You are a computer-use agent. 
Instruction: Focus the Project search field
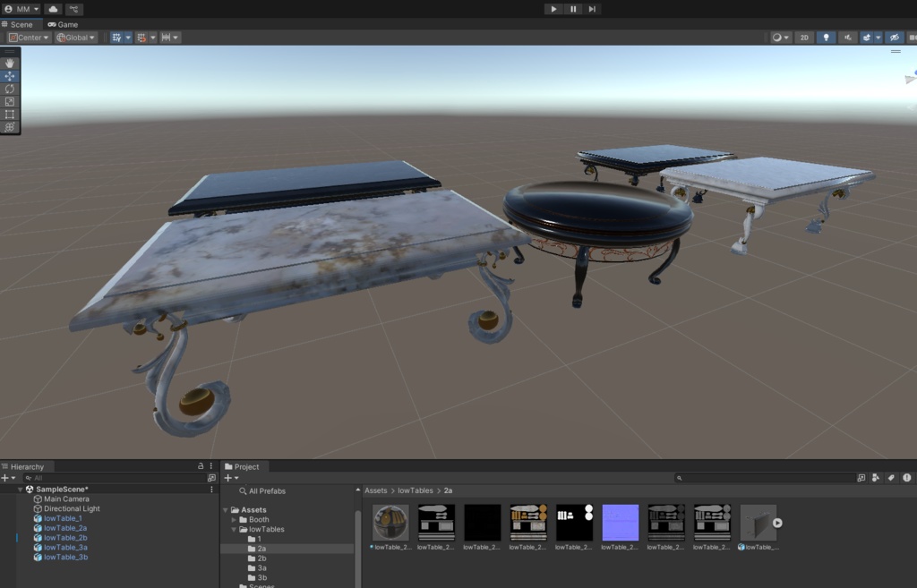pyautogui.click(x=765, y=478)
